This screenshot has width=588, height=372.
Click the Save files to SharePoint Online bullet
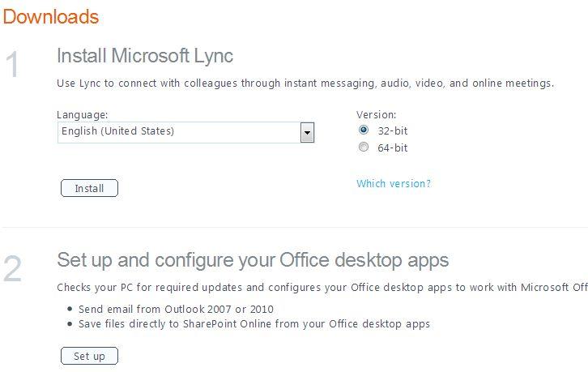tap(254, 323)
